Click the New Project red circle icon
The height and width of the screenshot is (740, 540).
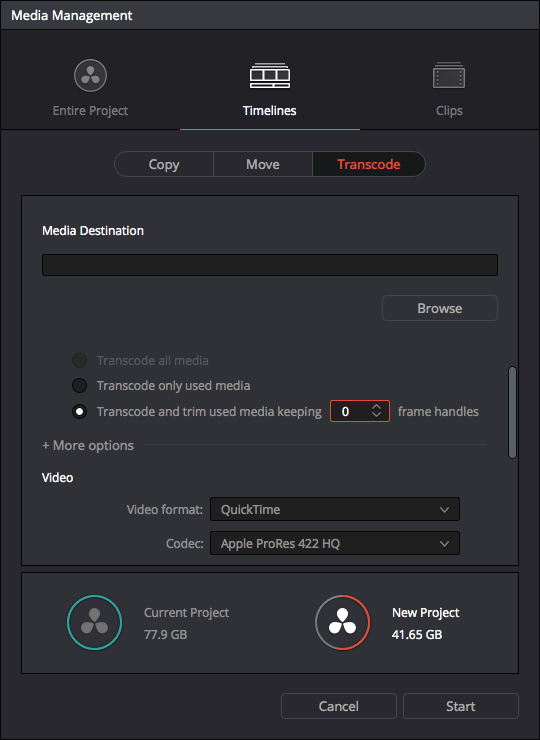click(343, 622)
